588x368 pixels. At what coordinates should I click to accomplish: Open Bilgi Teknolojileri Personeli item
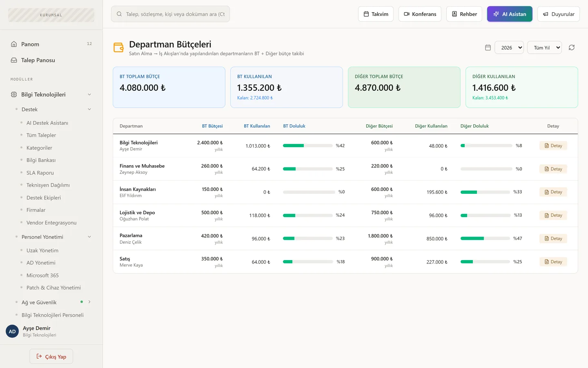tap(52, 315)
